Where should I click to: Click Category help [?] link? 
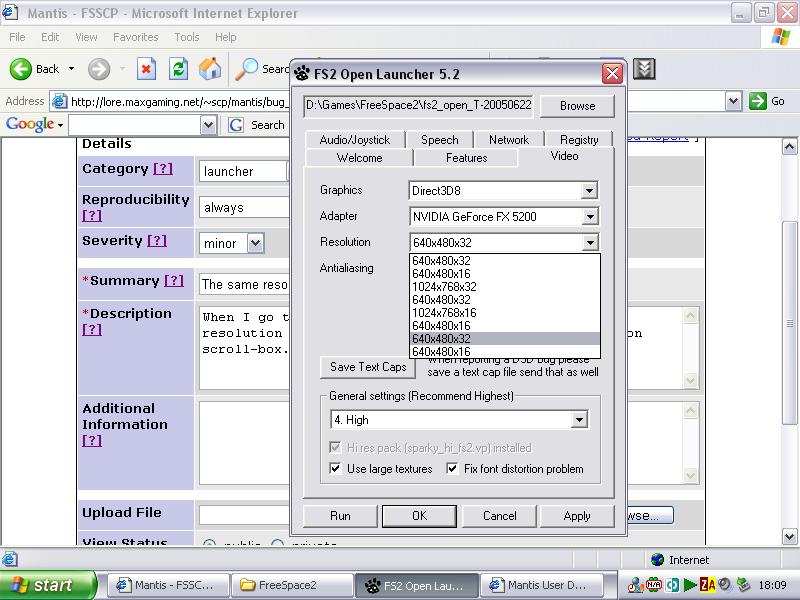[x=163, y=168]
